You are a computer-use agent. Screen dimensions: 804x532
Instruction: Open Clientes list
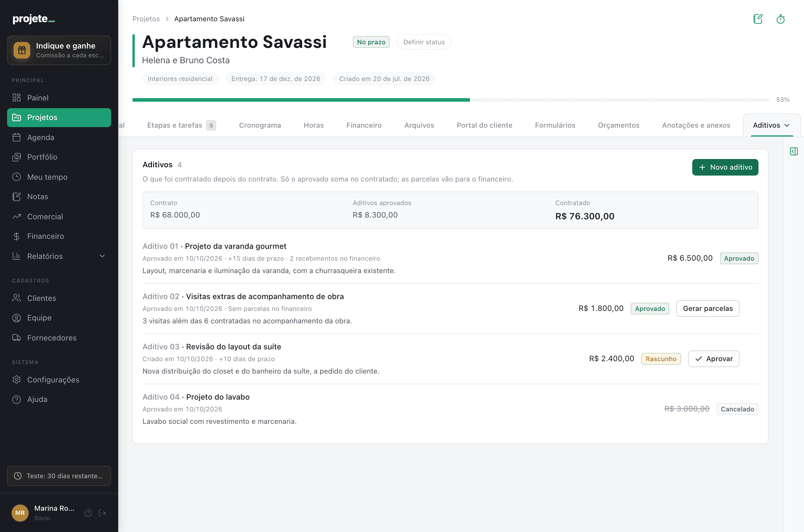[x=59, y=298]
